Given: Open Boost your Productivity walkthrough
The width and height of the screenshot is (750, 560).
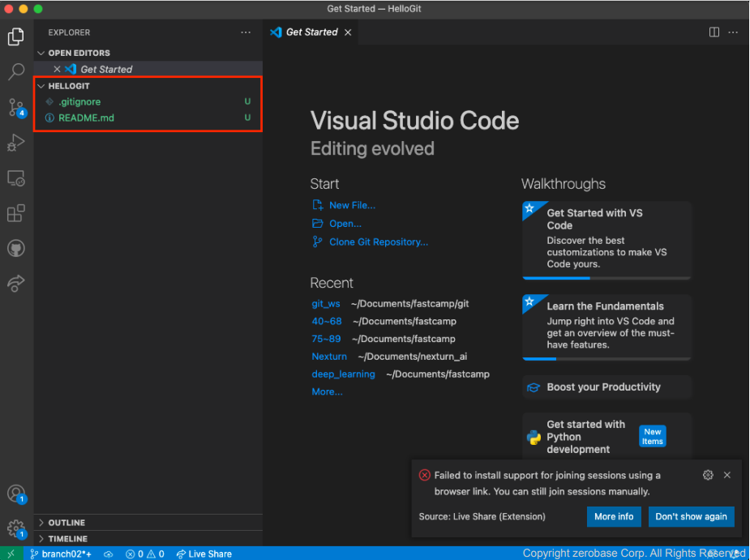Looking at the screenshot, I should [x=606, y=387].
